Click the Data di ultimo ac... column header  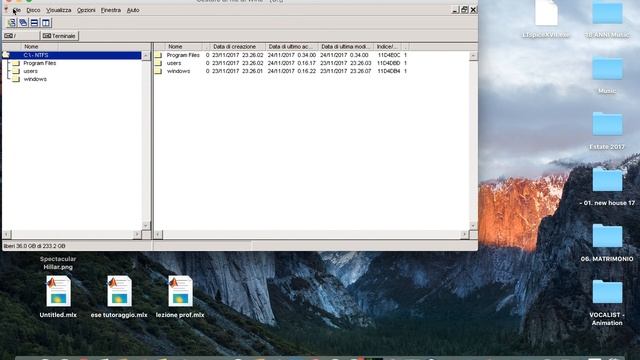click(x=291, y=47)
